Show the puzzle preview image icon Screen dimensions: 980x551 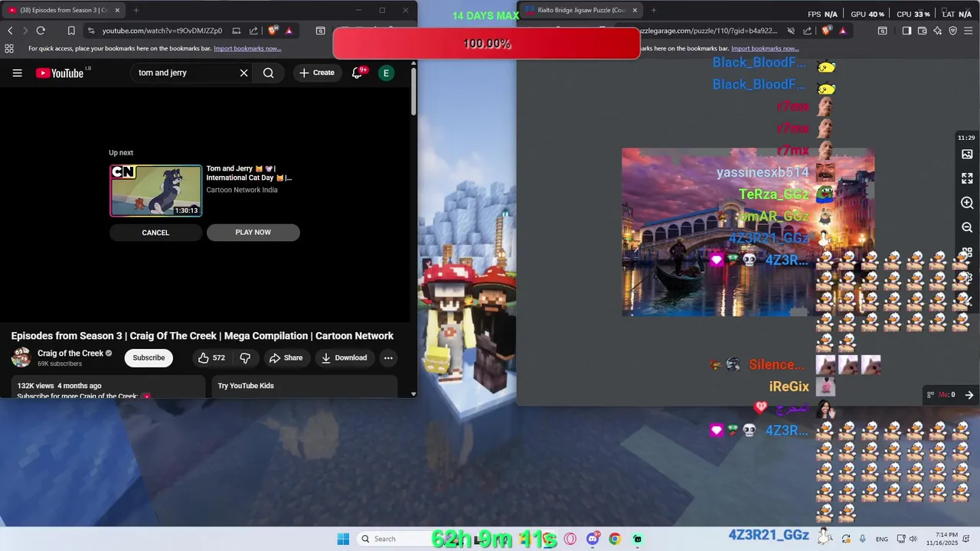(x=967, y=154)
